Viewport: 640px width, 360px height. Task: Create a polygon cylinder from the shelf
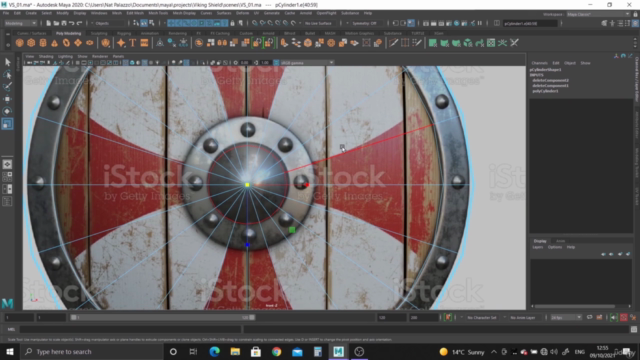tap(43, 43)
